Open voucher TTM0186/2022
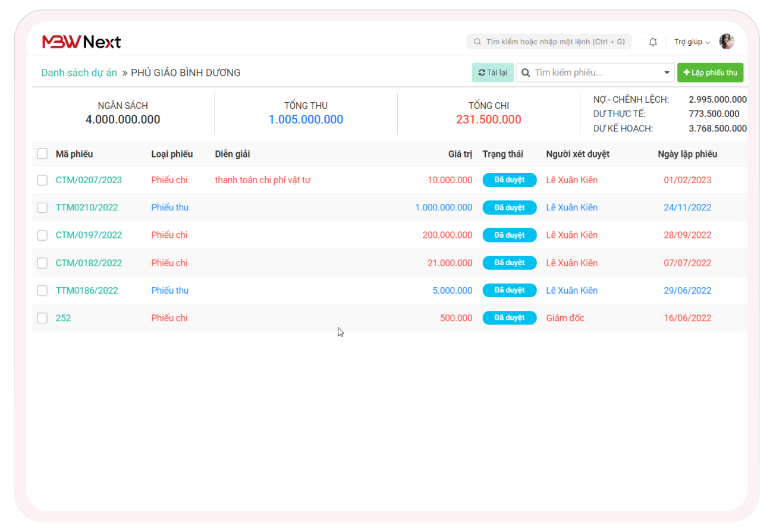 click(x=87, y=290)
